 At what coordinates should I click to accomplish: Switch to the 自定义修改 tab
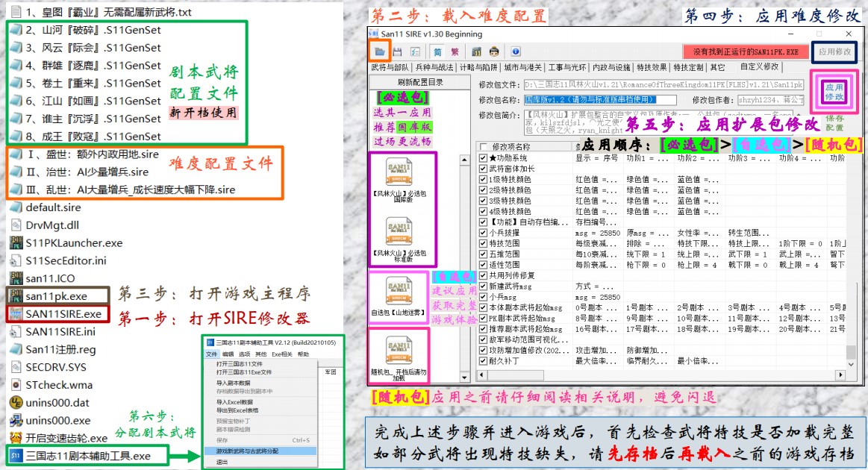pyautogui.click(x=760, y=67)
